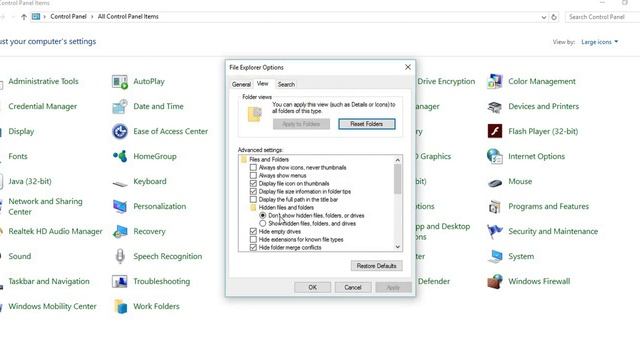Select 'Don't show hidden files, folders, or drives'
Viewport: 640px width, 360px height.
pos(262,216)
